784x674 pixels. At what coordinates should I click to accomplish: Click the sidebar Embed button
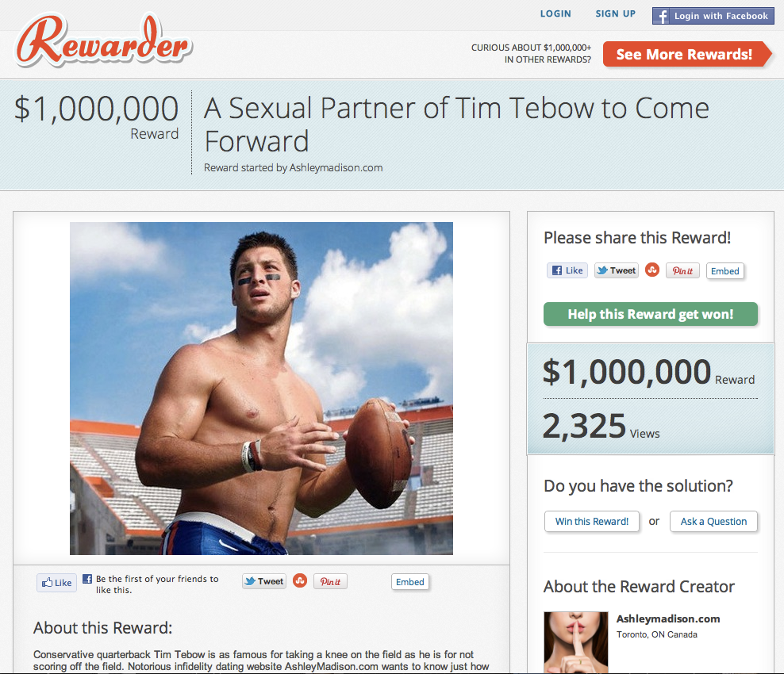coord(725,271)
